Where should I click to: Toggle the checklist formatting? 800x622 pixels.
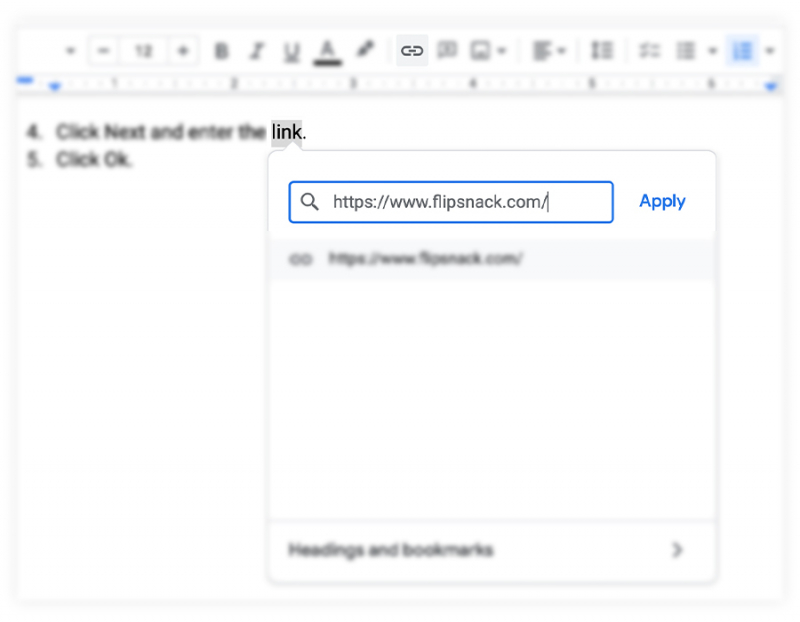pos(651,51)
